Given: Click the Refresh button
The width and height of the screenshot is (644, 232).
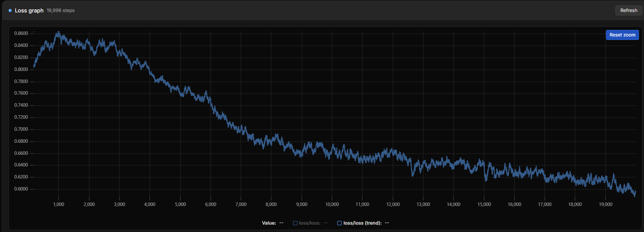Looking at the screenshot, I should point(628,10).
